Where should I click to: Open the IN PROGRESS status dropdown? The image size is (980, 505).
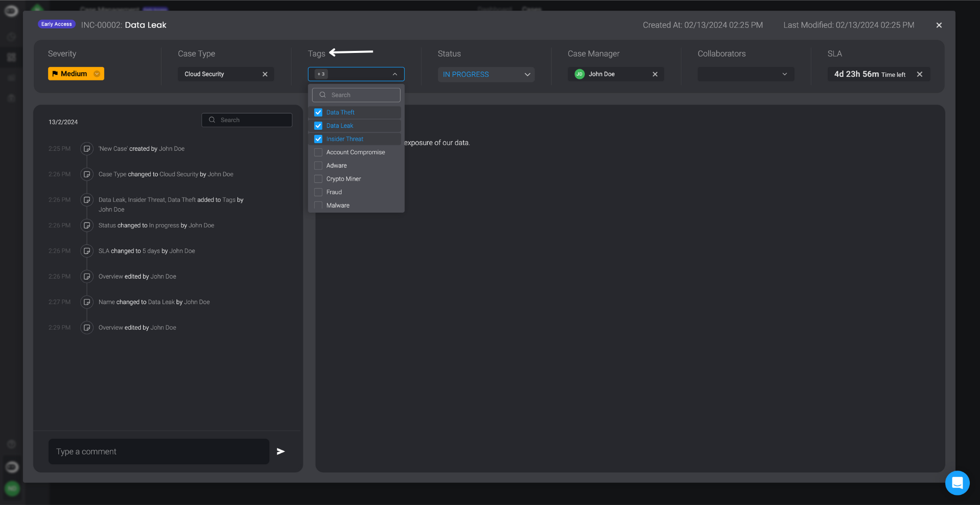pyautogui.click(x=486, y=74)
